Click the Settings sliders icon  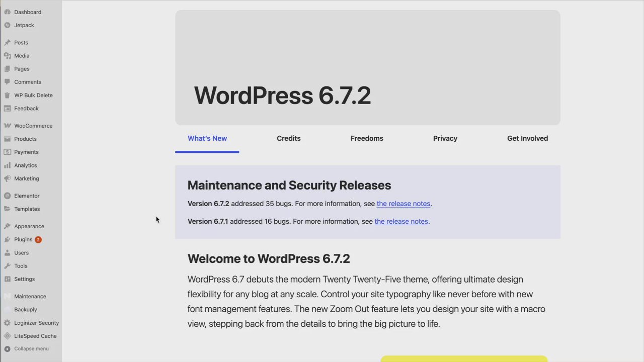pyautogui.click(x=7, y=279)
